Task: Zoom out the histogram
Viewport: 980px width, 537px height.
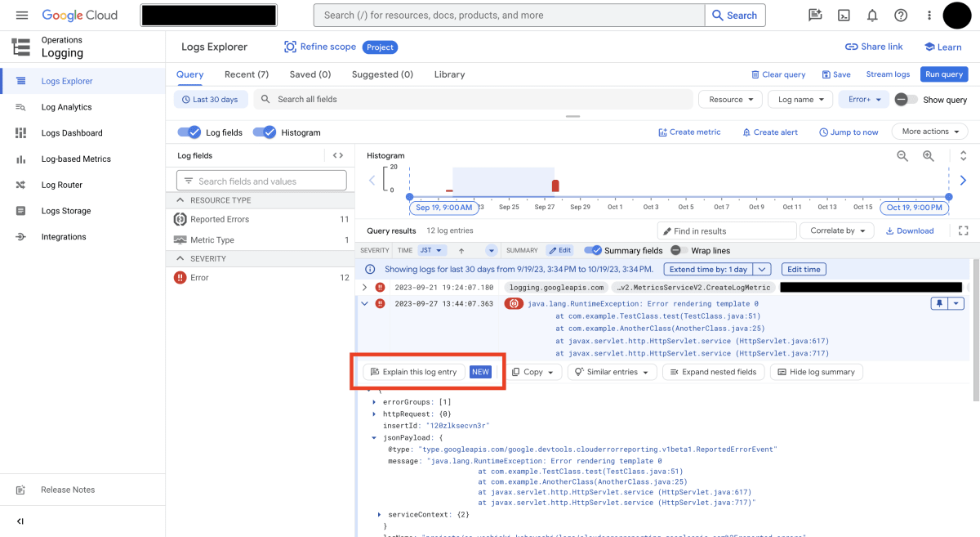Action: click(902, 155)
